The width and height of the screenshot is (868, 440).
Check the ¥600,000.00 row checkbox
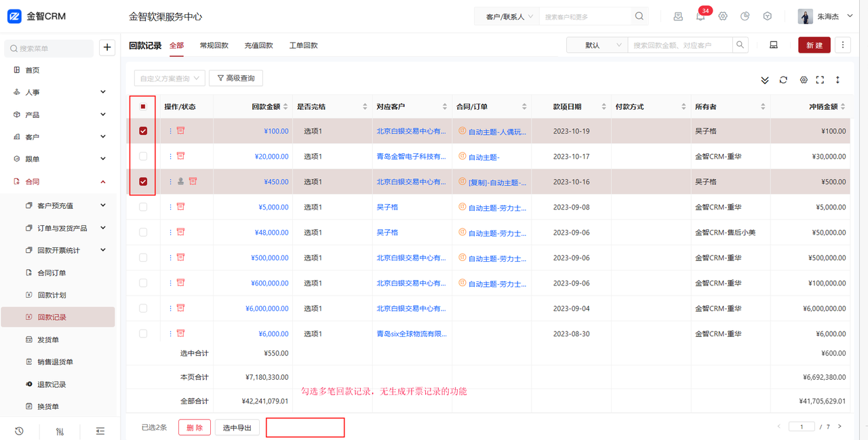click(143, 283)
